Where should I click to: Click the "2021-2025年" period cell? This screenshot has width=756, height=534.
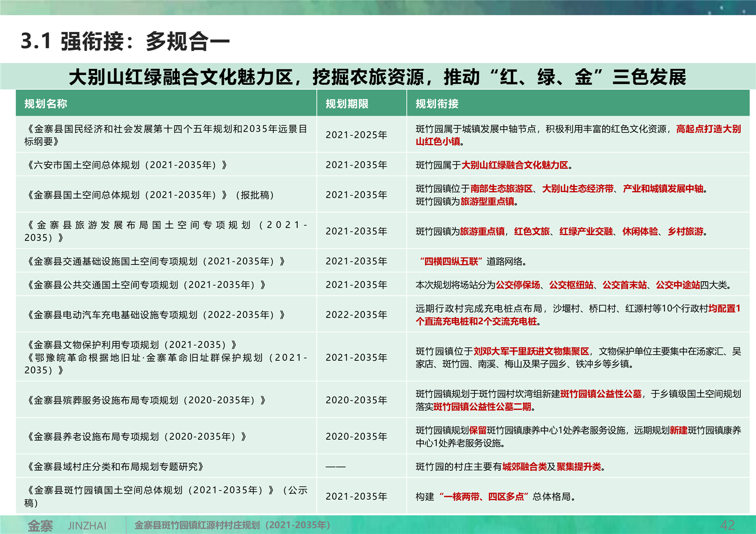tap(356, 135)
